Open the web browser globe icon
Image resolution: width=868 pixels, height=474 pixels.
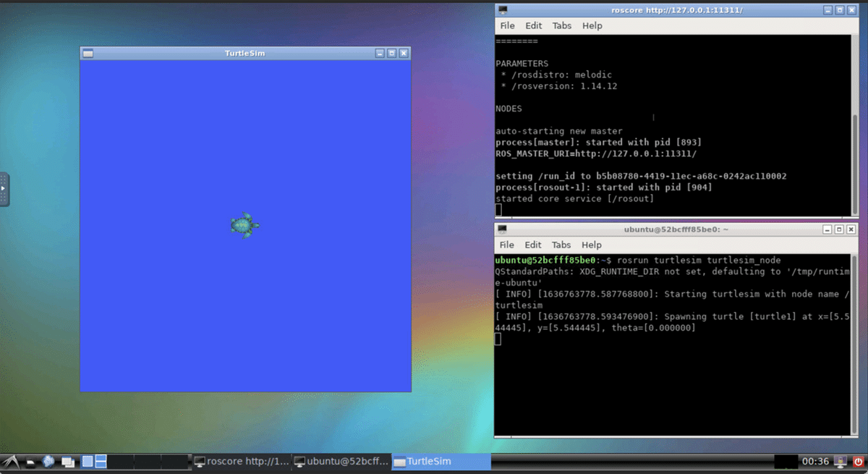point(48,461)
